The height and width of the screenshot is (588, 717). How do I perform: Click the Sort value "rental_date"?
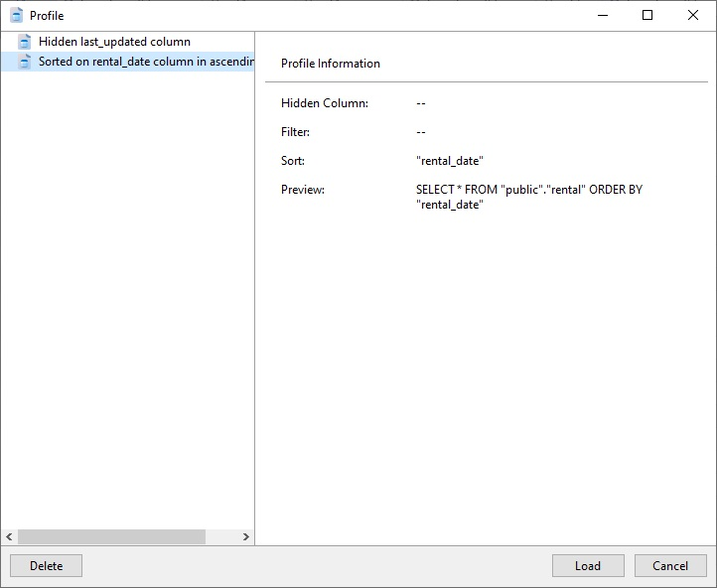click(x=450, y=161)
